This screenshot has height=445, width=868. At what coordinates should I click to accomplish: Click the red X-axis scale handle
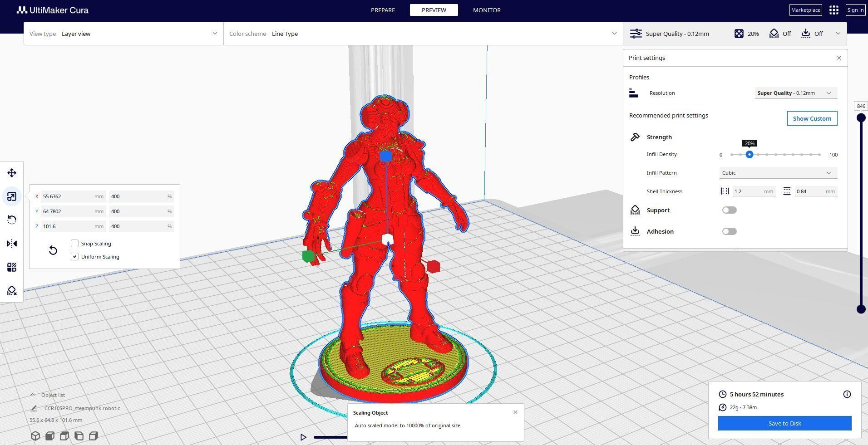[434, 267]
